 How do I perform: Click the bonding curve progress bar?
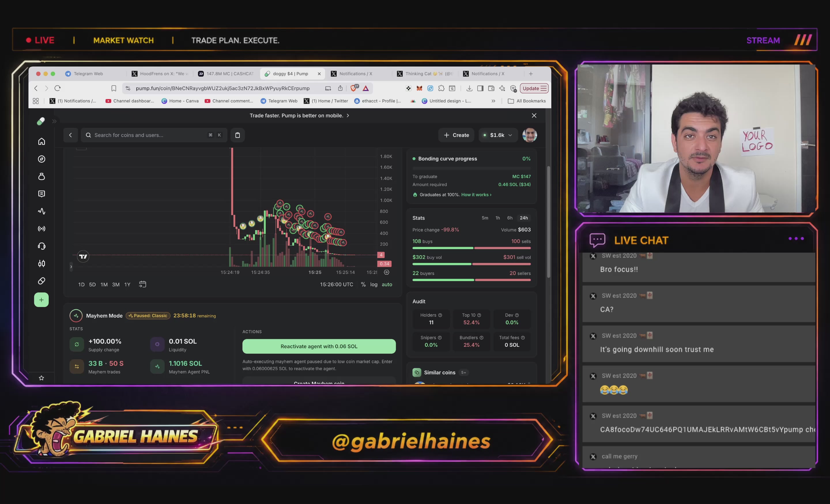471,168
